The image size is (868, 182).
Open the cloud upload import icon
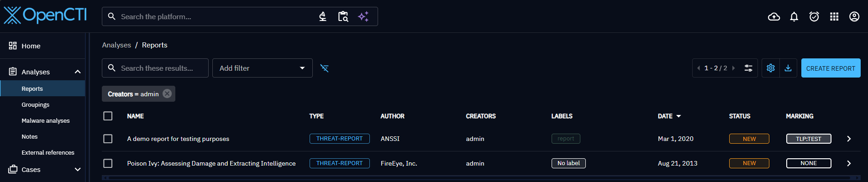[x=774, y=17]
